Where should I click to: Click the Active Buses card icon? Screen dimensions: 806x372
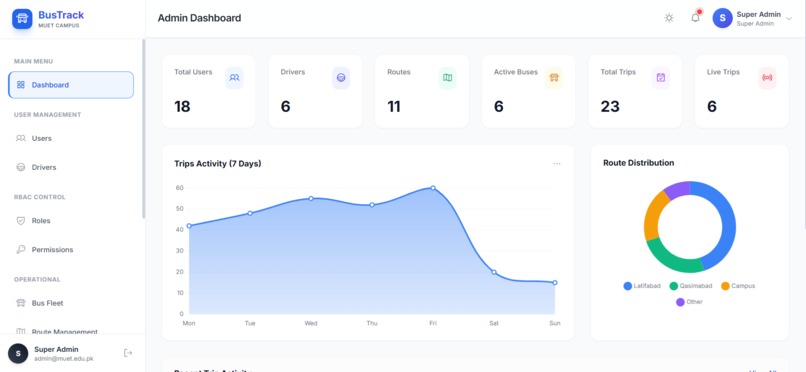[554, 78]
